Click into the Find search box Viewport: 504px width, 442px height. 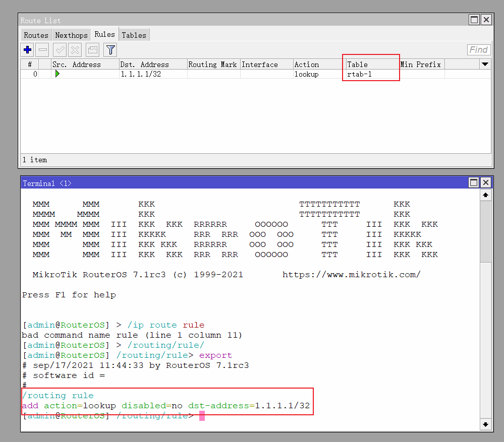(x=478, y=49)
